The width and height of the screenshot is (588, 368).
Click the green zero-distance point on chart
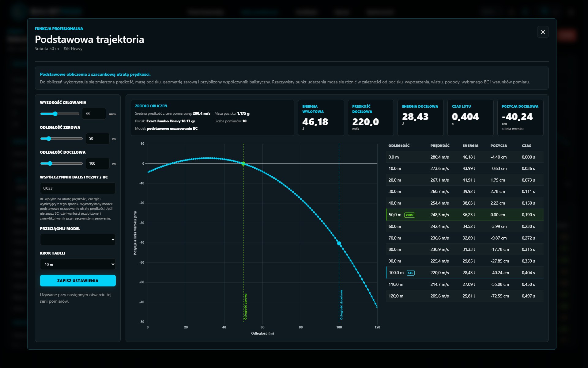click(243, 164)
